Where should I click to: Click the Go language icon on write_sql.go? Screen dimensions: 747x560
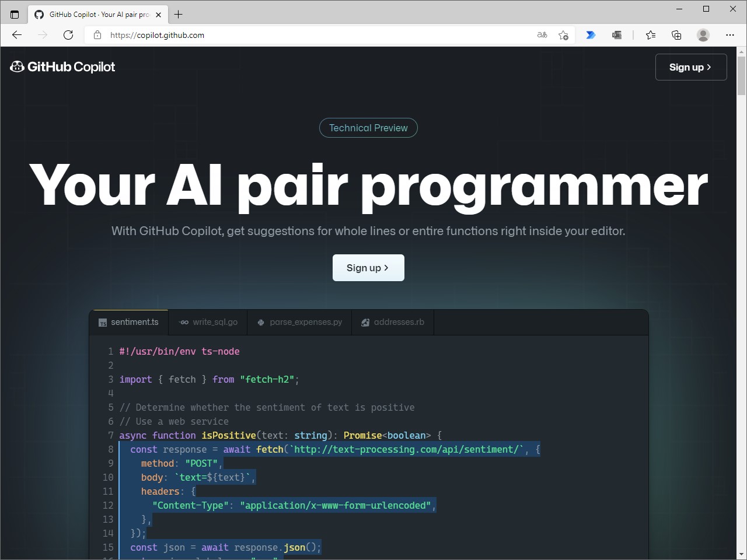click(184, 322)
